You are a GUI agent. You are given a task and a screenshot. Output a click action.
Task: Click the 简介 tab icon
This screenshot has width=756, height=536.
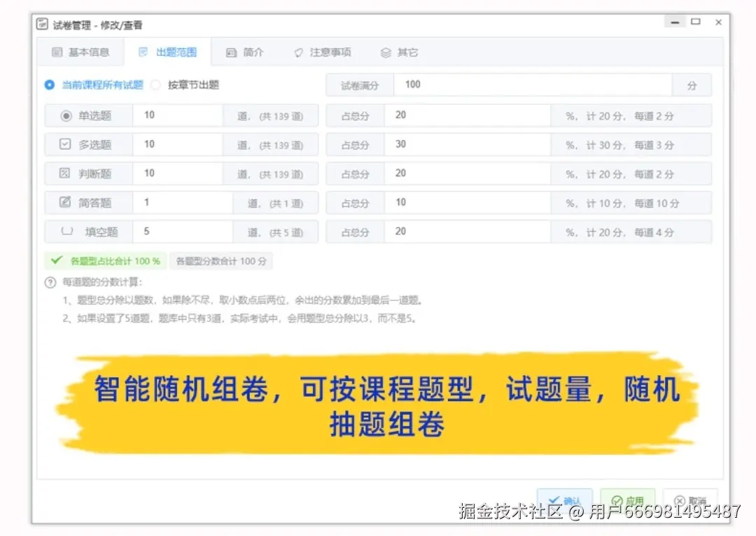[232, 52]
